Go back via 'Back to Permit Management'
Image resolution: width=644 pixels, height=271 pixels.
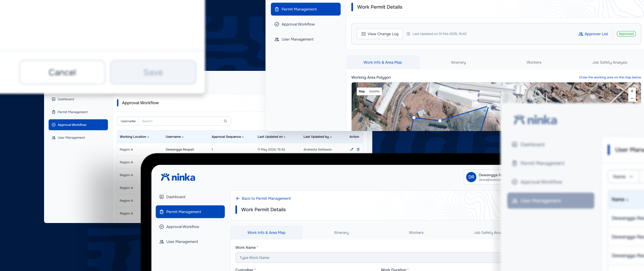[x=263, y=198]
